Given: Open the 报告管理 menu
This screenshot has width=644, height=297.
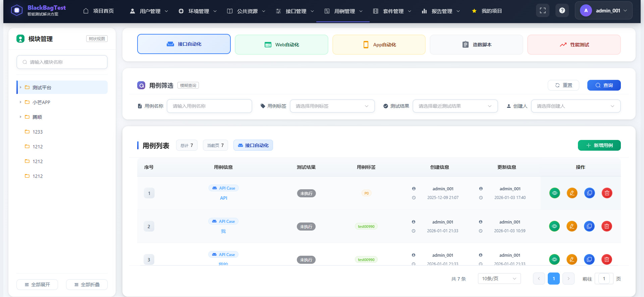Looking at the screenshot, I should 441,11.
